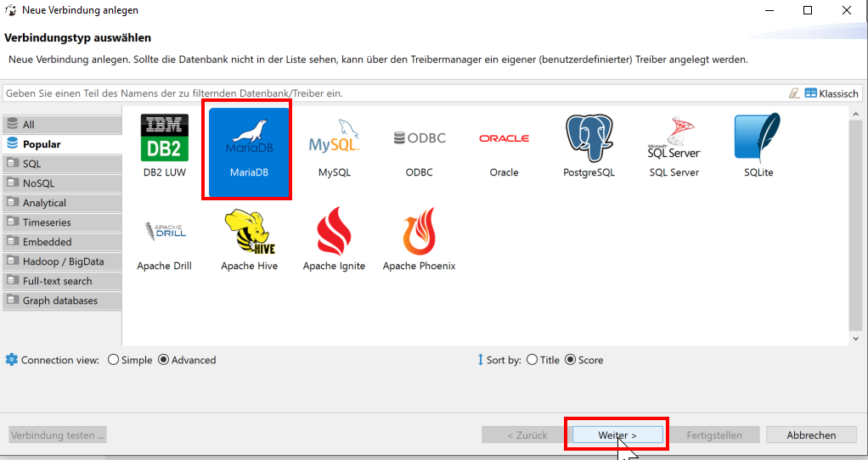
Task: Select the Simple connection view radio button
Action: coord(114,360)
